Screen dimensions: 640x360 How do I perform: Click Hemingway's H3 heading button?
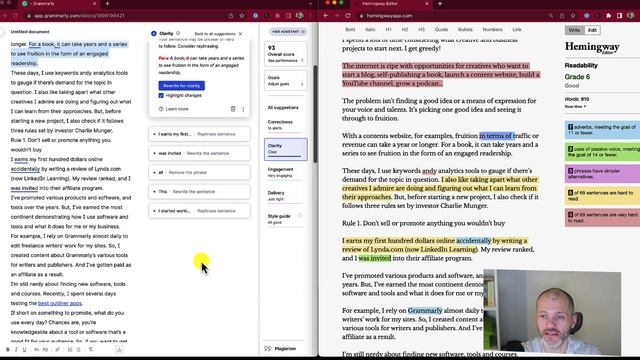(421, 29)
